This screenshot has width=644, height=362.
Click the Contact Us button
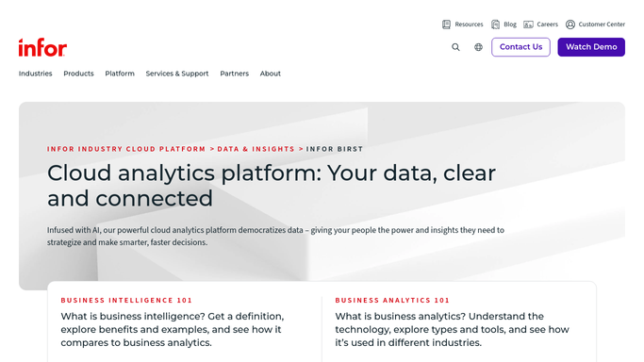[x=520, y=47]
